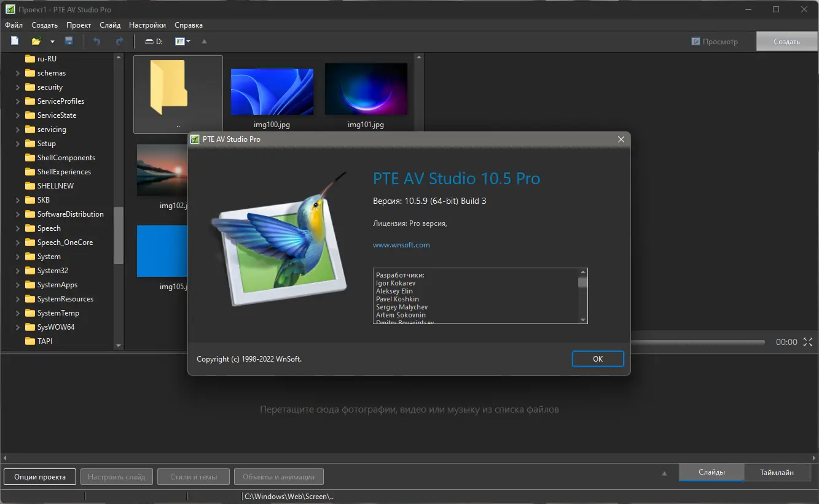Expand the SysWOW64 folder node

18,327
